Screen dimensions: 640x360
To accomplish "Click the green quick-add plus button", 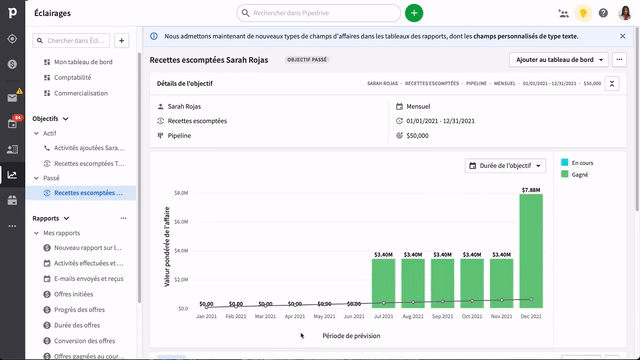I will [414, 13].
